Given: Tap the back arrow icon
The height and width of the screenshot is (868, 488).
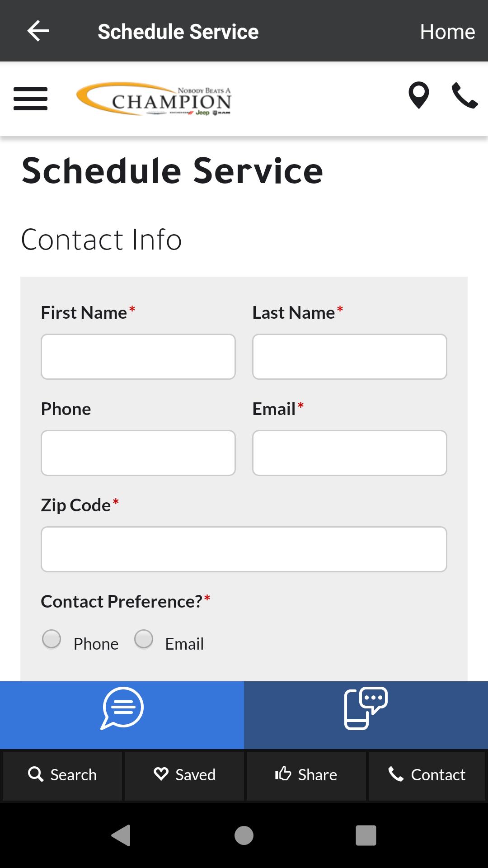Looking at the screenshot, I should click(x=38, y=31).
